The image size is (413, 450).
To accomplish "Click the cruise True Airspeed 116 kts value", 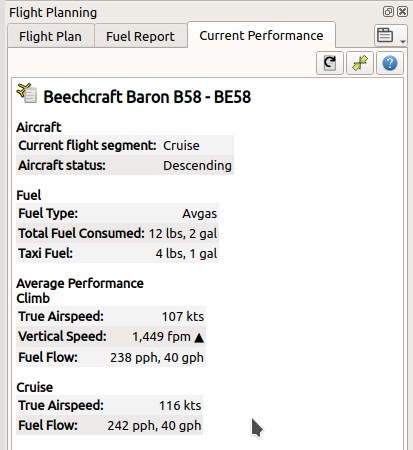I will point(180,406).
